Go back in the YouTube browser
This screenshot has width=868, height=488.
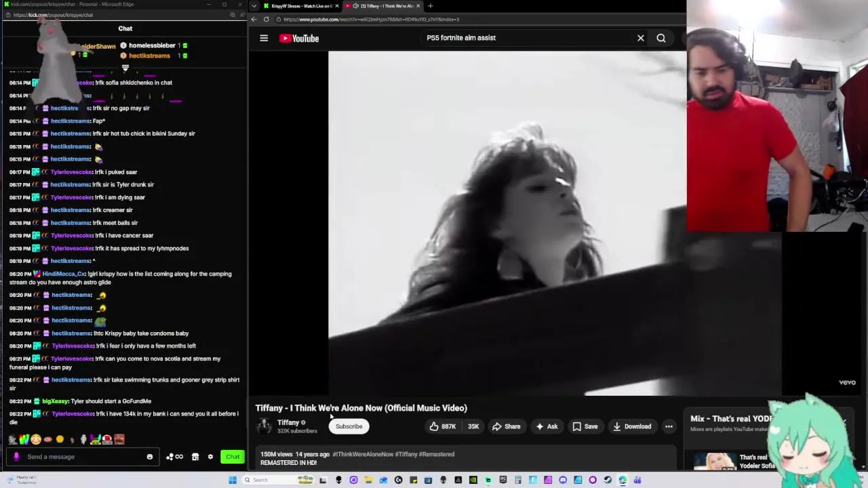tap(254, 20)
